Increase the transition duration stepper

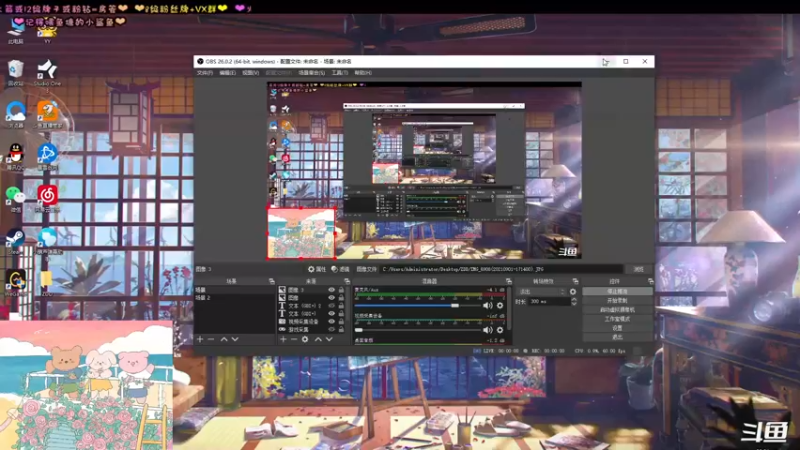[x=574, y=299]
